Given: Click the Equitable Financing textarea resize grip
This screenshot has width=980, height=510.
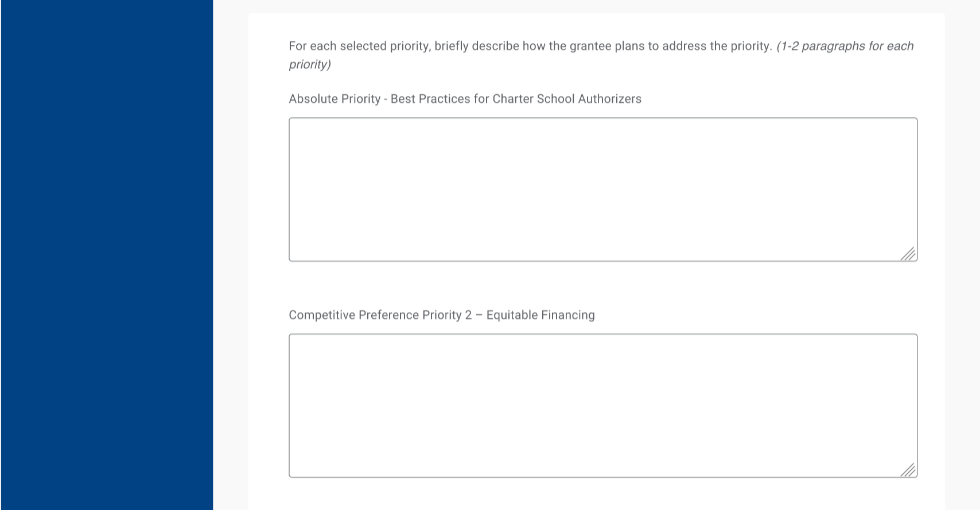Looking at the screenshot, I should click(x=908, y=470).
